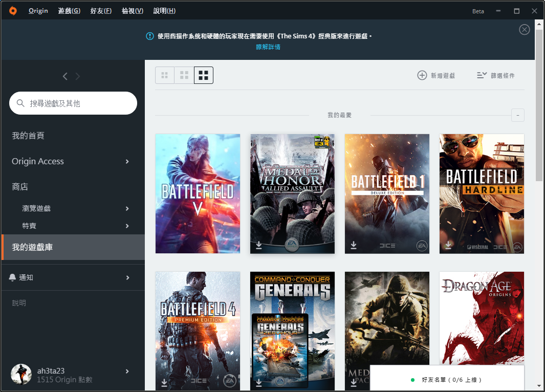
Task: Open the 檢視(V) menu
Action: pos(133,11)
